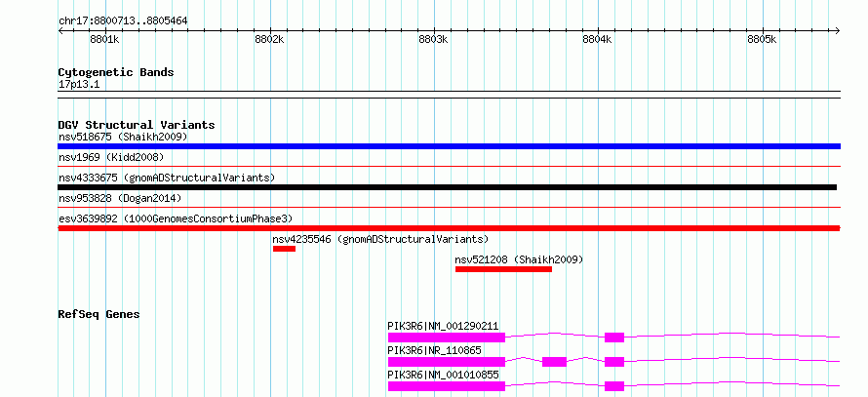Viewport: 868px width, 397px height.
Task: Click the thick red esv3639892 variant bar
Action: [449, 228]
